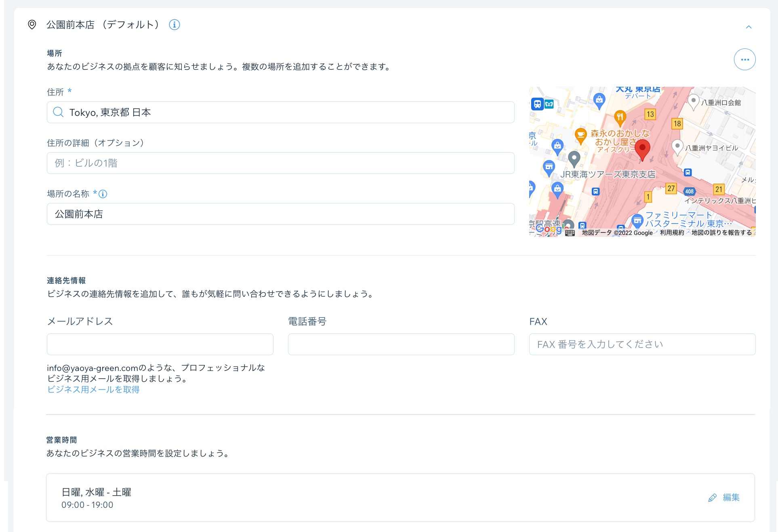Follow the ビジネス用メールを取得 link

click(93, 390)
